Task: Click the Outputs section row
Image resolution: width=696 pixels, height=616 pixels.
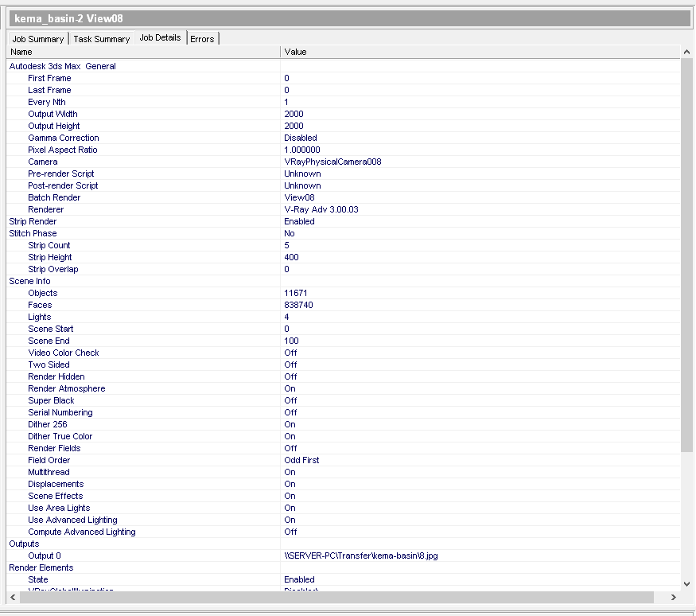Action: tap(24, 544)
